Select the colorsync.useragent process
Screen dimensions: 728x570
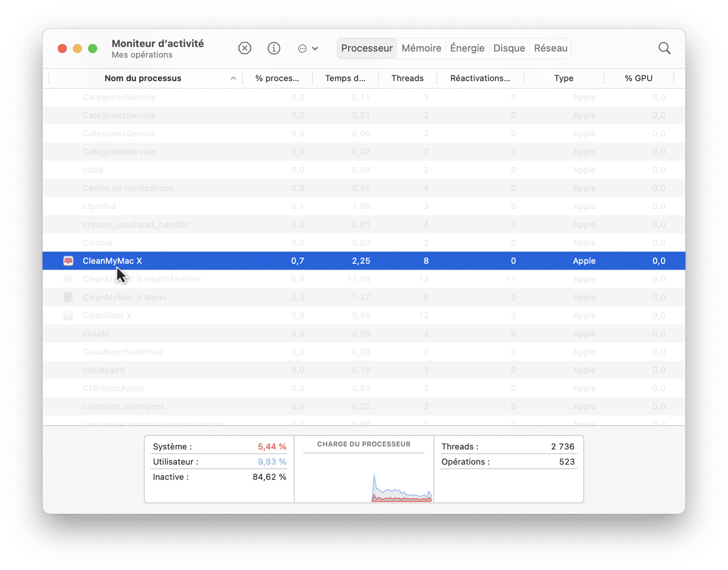(364, 406)
